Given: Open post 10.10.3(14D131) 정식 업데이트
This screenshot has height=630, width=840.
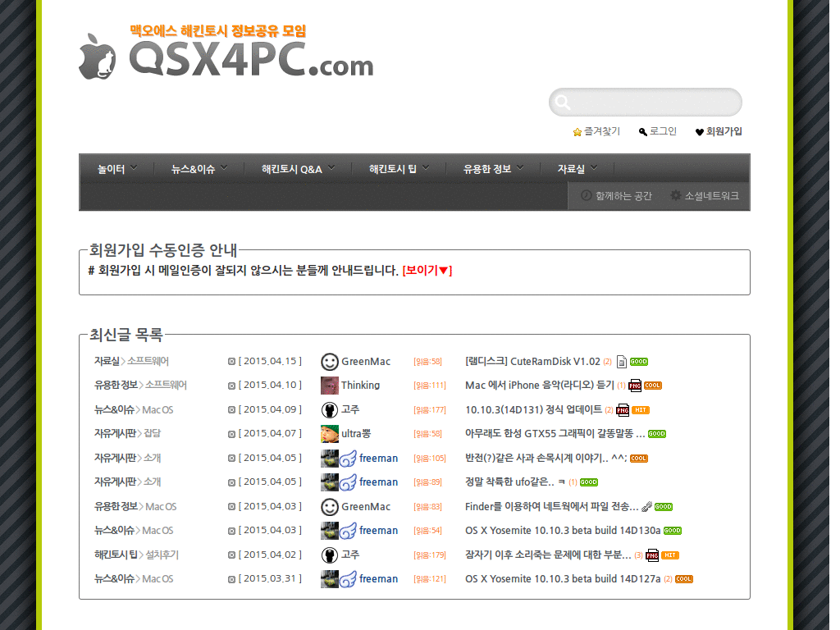Looking at the screenshot, I should [x=533, y=410].
